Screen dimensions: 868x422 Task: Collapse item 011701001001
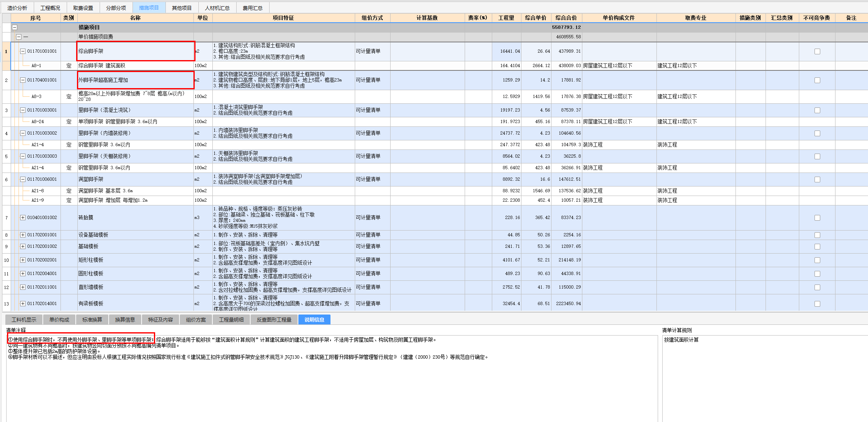click(23, 51)
